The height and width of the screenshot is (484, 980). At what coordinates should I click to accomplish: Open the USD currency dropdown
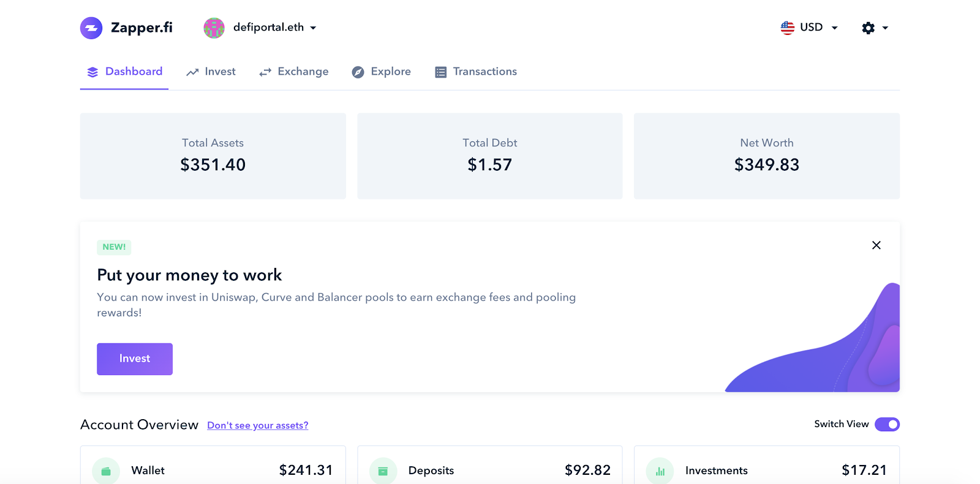point(810,28)
